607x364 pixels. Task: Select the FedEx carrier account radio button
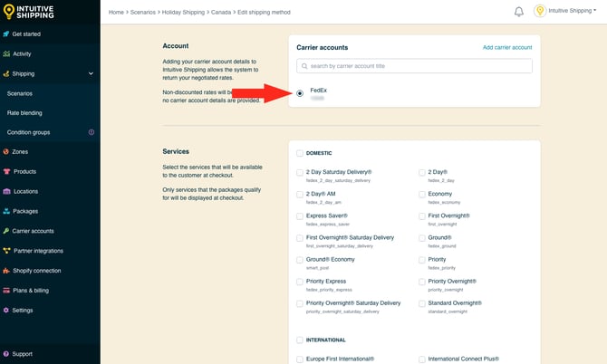300,92
